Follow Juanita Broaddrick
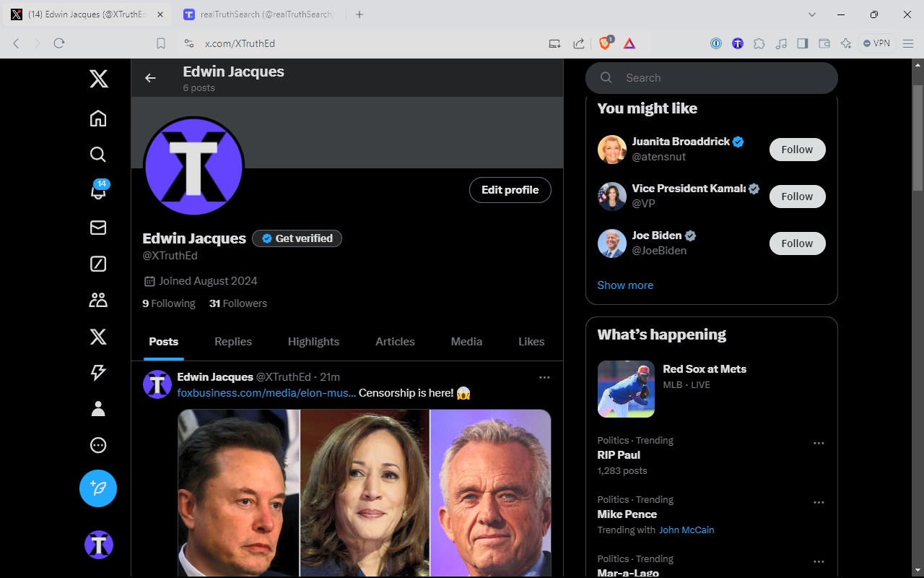Screen dimensions: 924x578 click(x=797, y=150)
